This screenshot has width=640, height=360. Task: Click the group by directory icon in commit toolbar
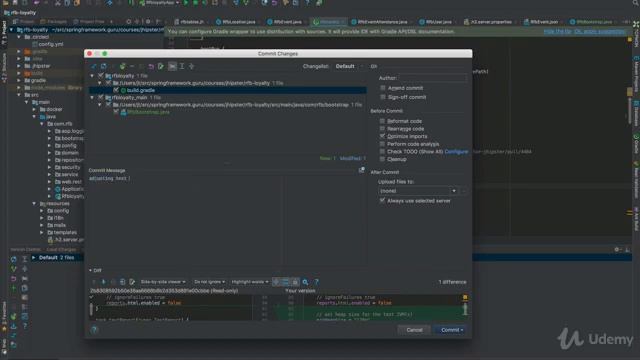[x=172, y=66]
